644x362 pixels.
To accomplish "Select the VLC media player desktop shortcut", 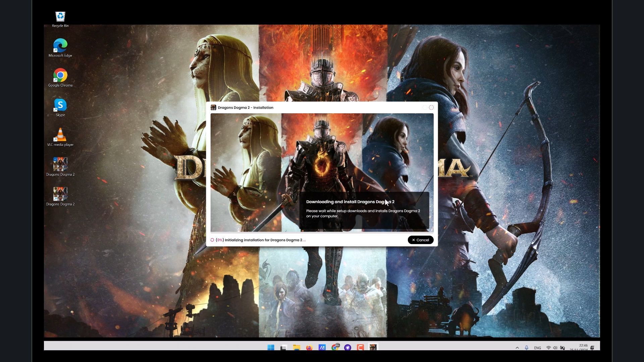I will [x=60, y=137].
